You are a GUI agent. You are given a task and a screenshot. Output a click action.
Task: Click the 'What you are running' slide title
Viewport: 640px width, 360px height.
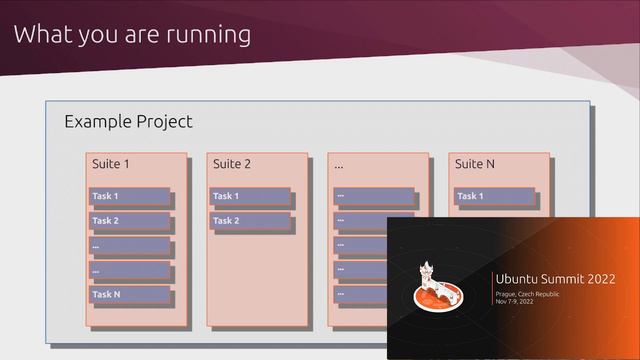[x=132, y=35]
